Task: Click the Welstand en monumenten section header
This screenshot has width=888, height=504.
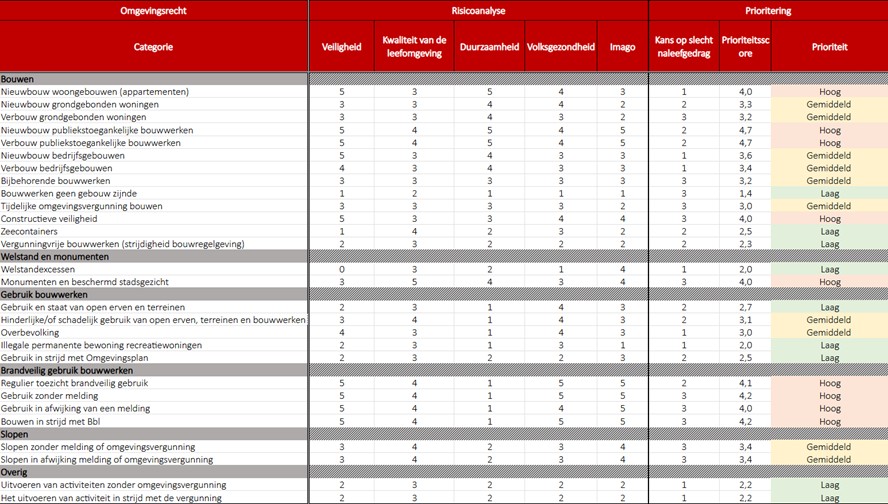Action: coord(153,257)
